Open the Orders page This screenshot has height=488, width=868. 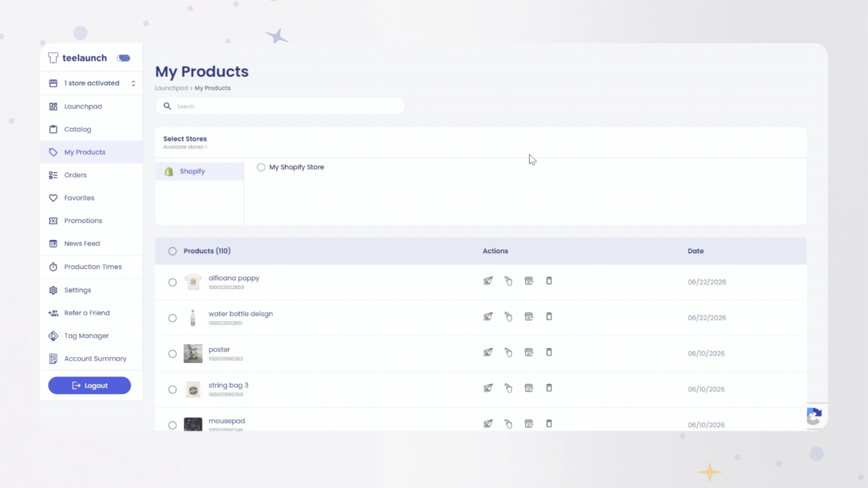click(x=91, y=175)
